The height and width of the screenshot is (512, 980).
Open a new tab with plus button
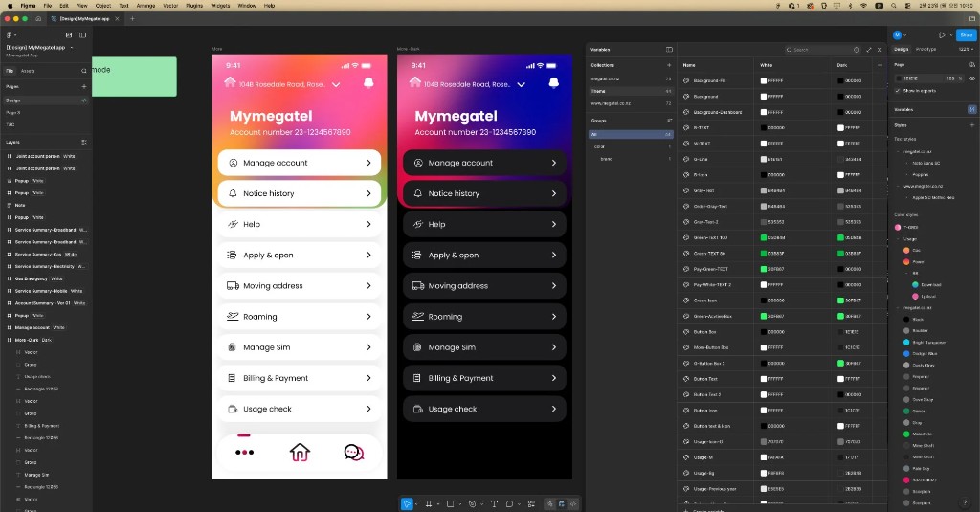(132, 19)
